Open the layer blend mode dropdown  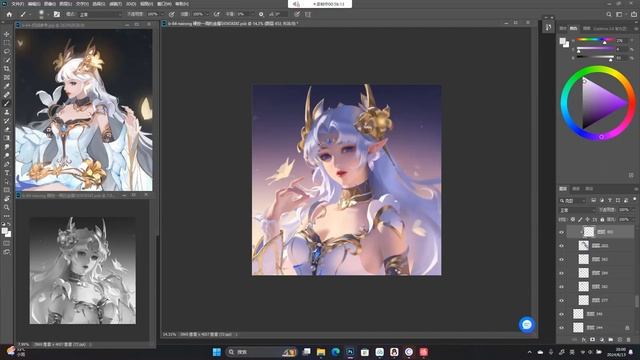(578, 210)
